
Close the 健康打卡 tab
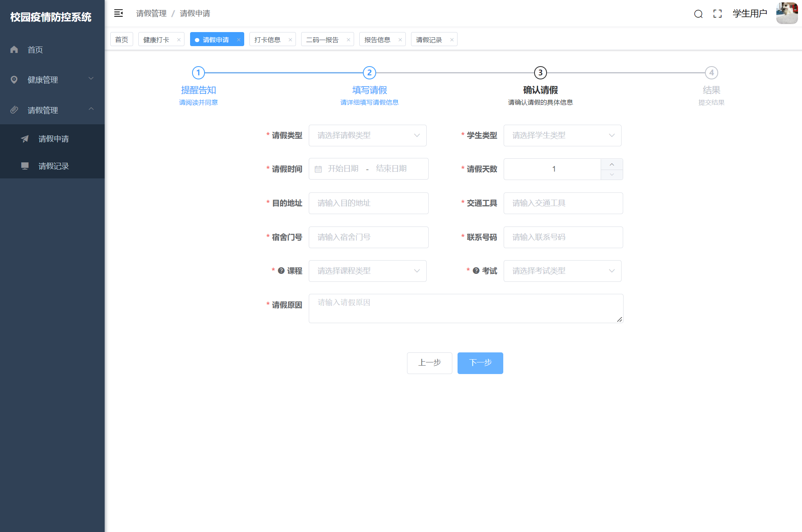(x=179, y=40)
